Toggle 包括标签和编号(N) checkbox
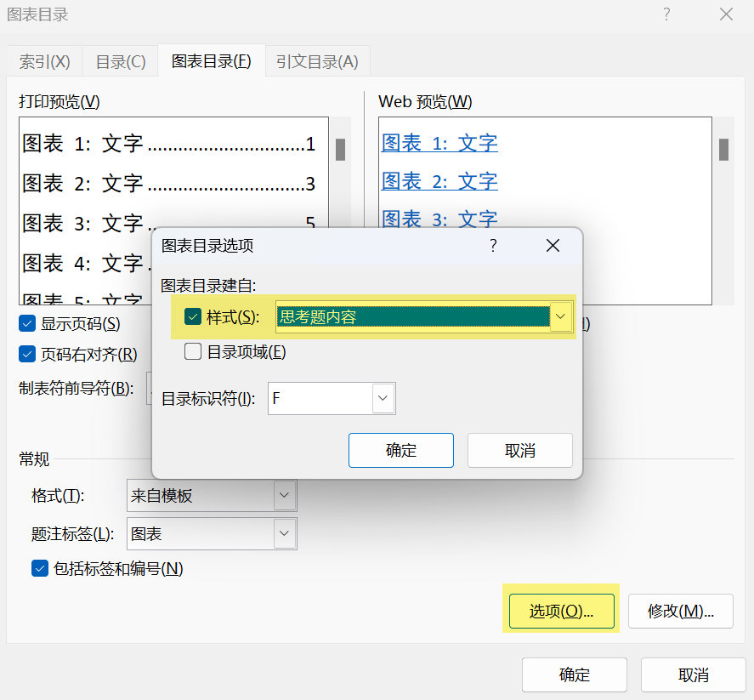Image resolution: width=754 pixels, height=700 pixels. pyautogui.click(x=40, y=568)
